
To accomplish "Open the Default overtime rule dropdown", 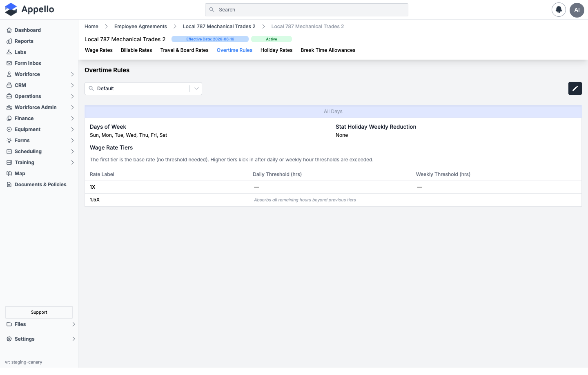I will [x=143, y=89].
